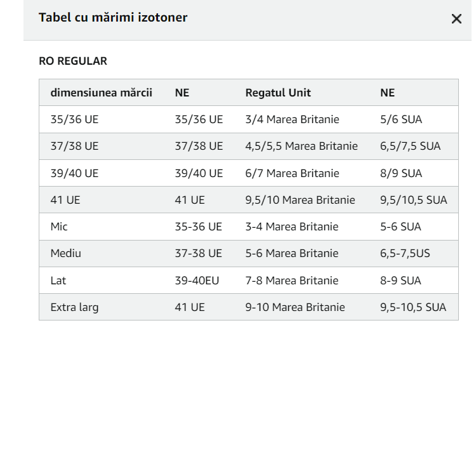Click the '39-40EU' cell
The height and width of the screenshot is (476, 476).
(197, 281)
